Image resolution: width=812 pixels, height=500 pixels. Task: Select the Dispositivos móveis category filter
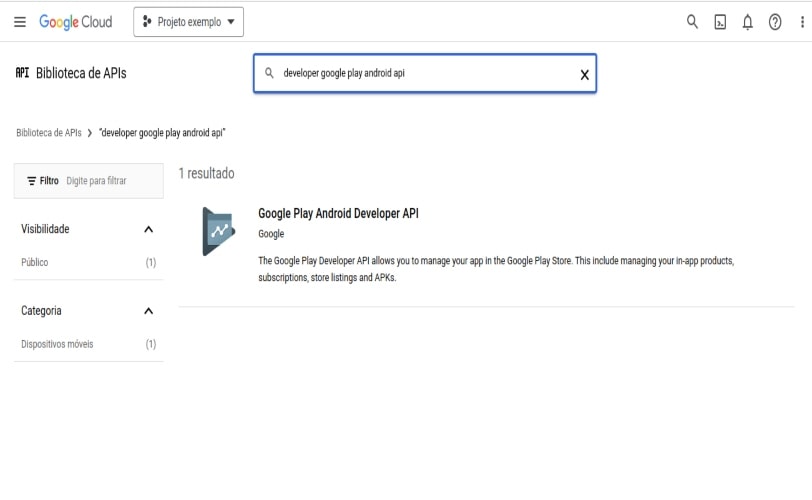(x=57, y=344)
